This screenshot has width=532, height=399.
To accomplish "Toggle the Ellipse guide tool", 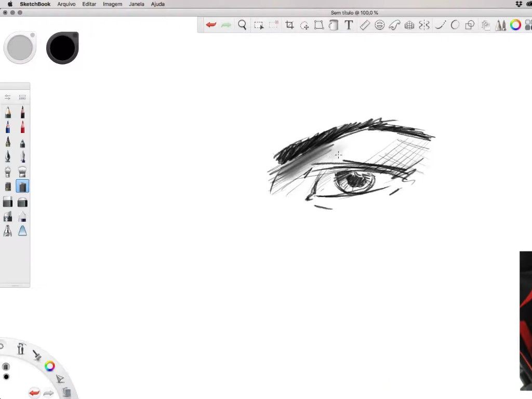I will pos(380,25).
